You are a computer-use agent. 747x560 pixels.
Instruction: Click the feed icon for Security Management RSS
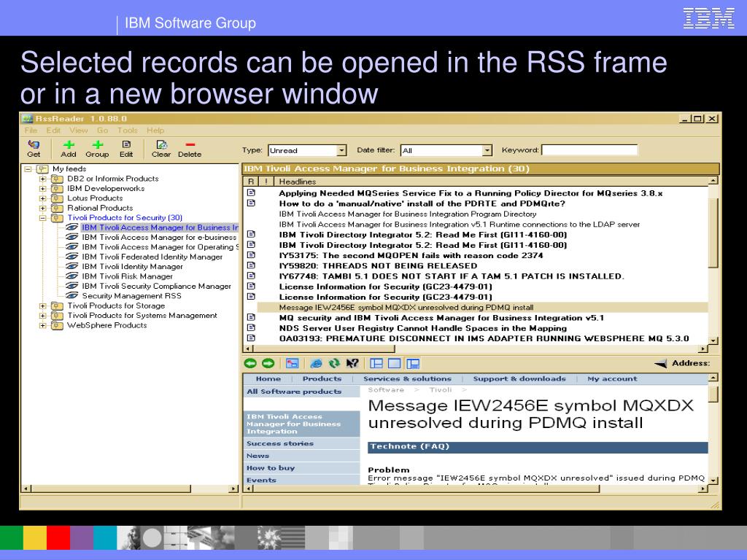coord(72,296)
